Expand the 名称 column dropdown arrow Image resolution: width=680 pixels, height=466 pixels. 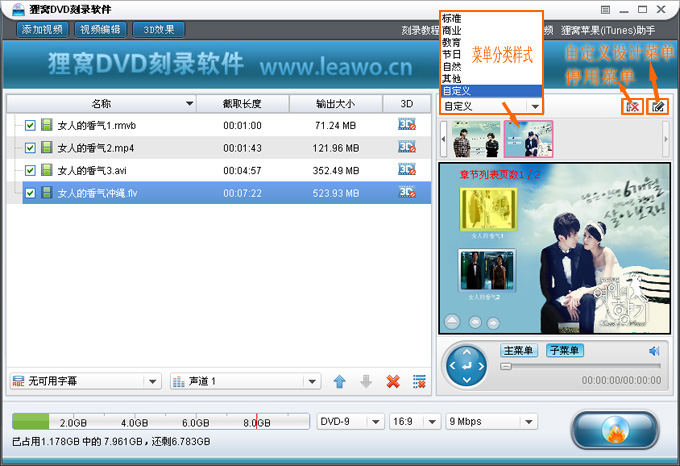189,104
